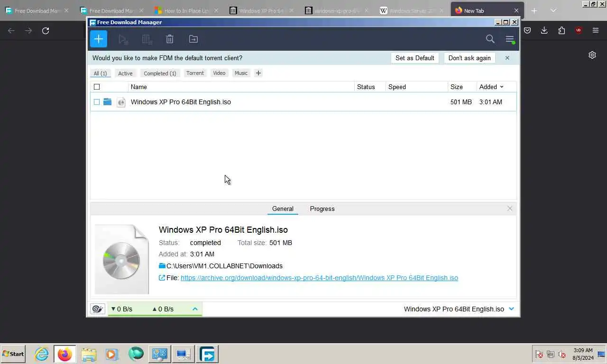This screenshot has height=364, width=607.
Task: Select the Active filter tab
Action: click(x=125, y=73)
